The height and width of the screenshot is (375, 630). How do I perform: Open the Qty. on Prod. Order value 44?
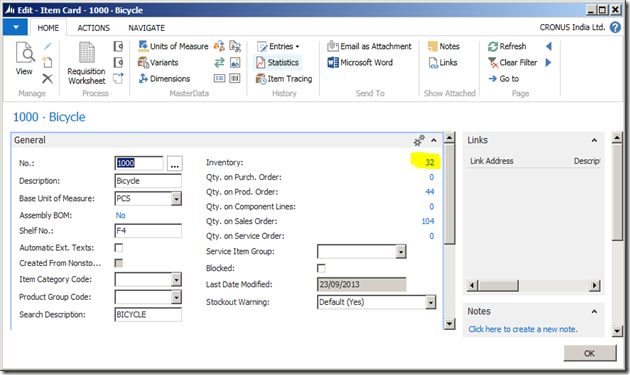[x=430, y=192]
